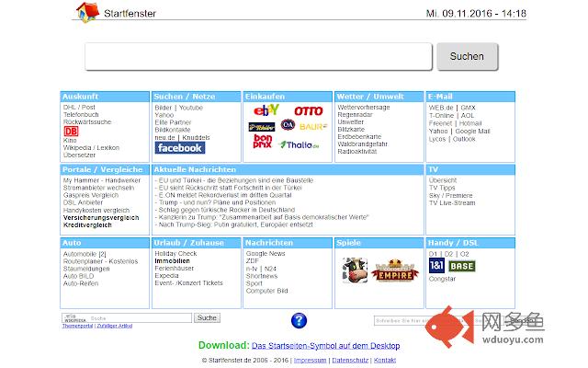Viewport: 588px width, 368px height.
Task: Open the Congstar link
Action: 443,279
